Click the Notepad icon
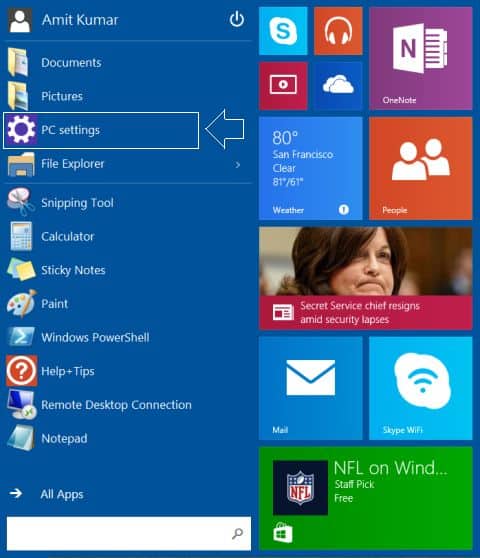Screen dimensions: 480x558 click(x=21, y=438)
